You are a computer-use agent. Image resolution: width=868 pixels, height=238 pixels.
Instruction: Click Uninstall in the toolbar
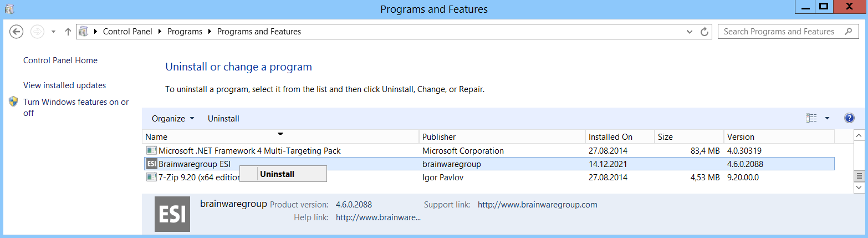[223, 119]
